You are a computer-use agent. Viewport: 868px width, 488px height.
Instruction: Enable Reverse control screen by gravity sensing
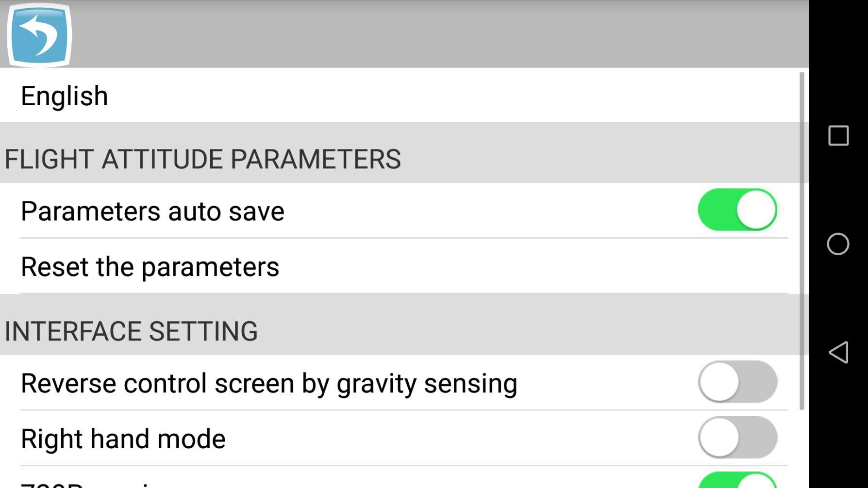[x=737, y=382]
